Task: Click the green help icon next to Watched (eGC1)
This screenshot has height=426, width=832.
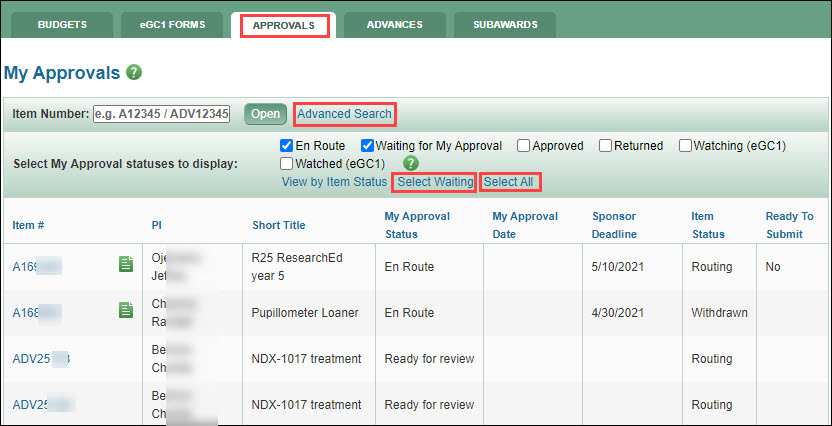Action: (410, 163)
